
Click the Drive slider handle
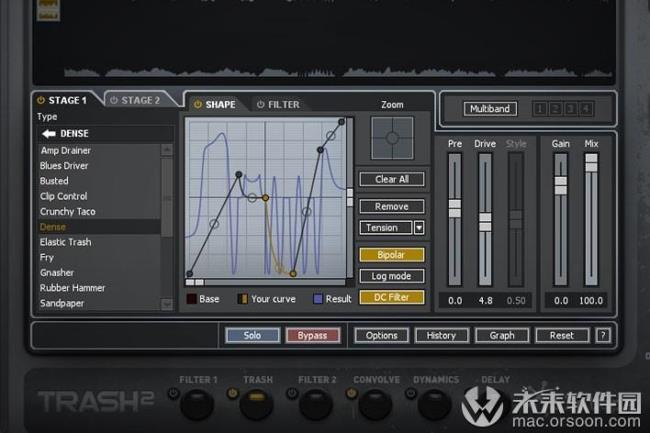click(485, 222)
